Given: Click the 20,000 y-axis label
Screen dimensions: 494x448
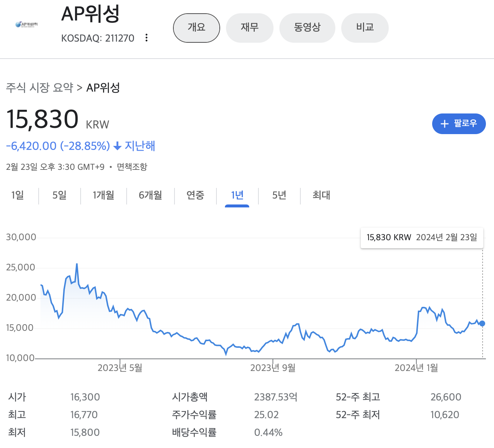Looking at the screenshot, I should (21, 298).
